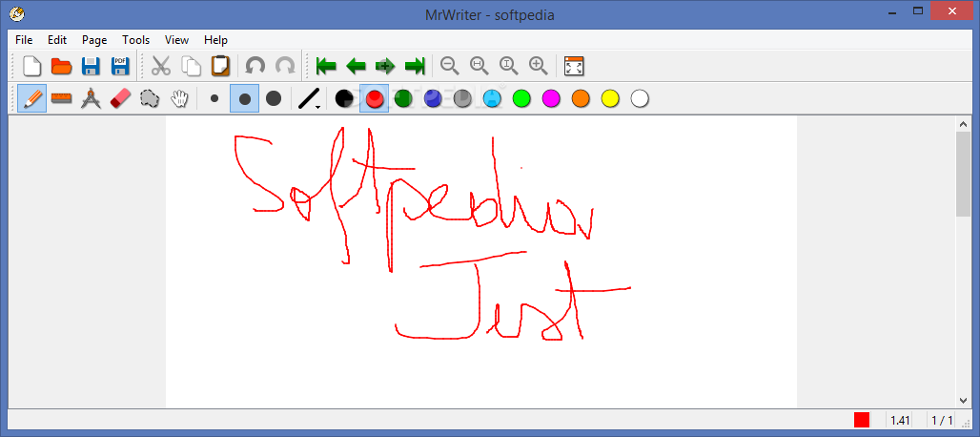Pick the bright green pen color

click(x=521, y=98)
